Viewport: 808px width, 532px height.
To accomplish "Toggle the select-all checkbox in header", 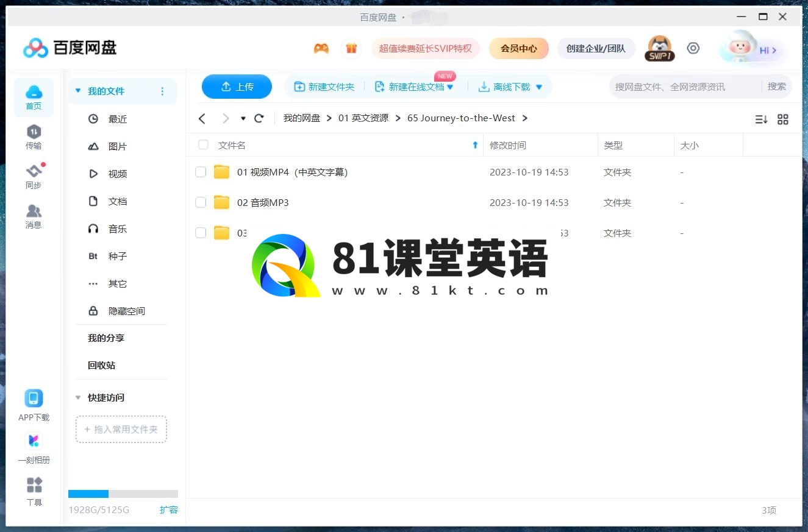I will pyautogui.click(x=203, y=145).
